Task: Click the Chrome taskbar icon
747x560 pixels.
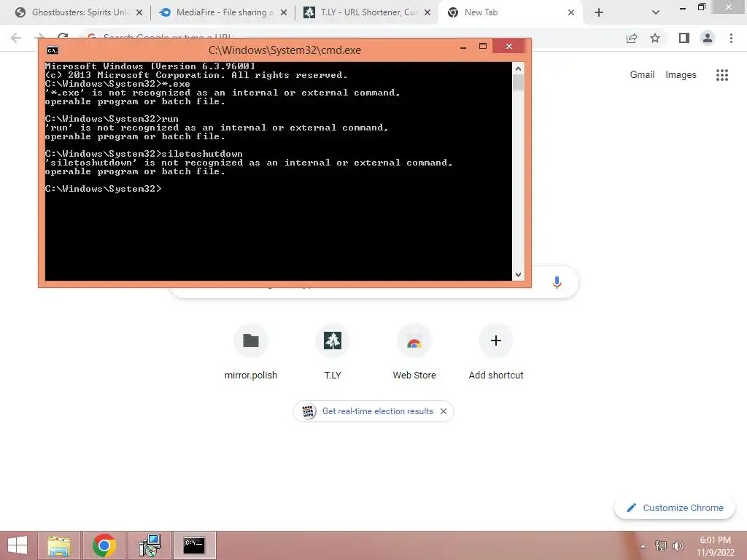Action: click(104, 545)
